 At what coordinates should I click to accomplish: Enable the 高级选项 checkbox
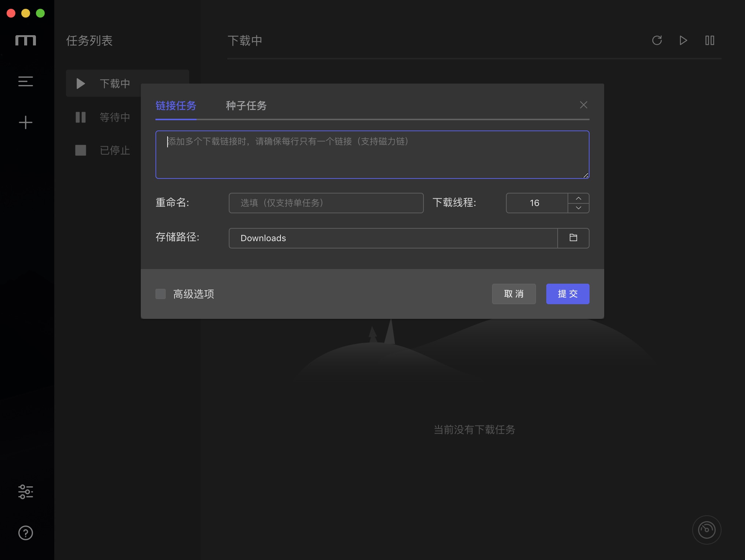(161, 294)
